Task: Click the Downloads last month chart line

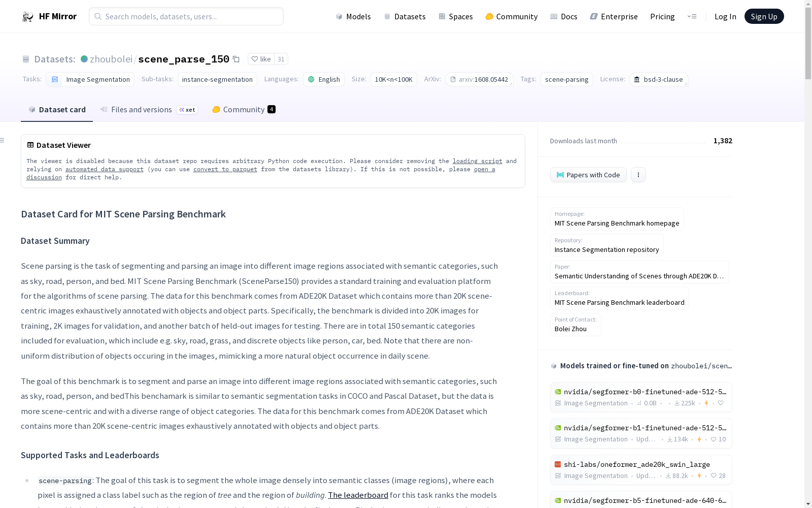Action: tap(665, 142)
